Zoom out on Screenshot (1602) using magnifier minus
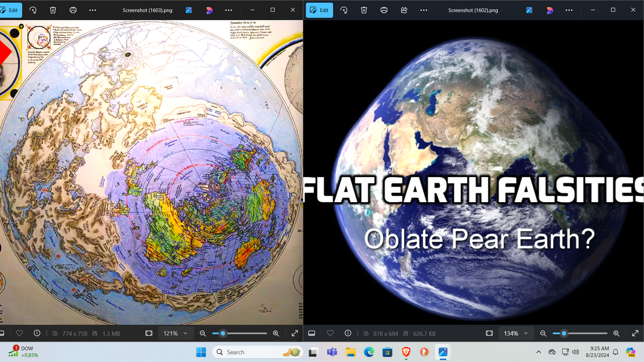The width and height of the screenshot is (644, 362). click(543, 333)
